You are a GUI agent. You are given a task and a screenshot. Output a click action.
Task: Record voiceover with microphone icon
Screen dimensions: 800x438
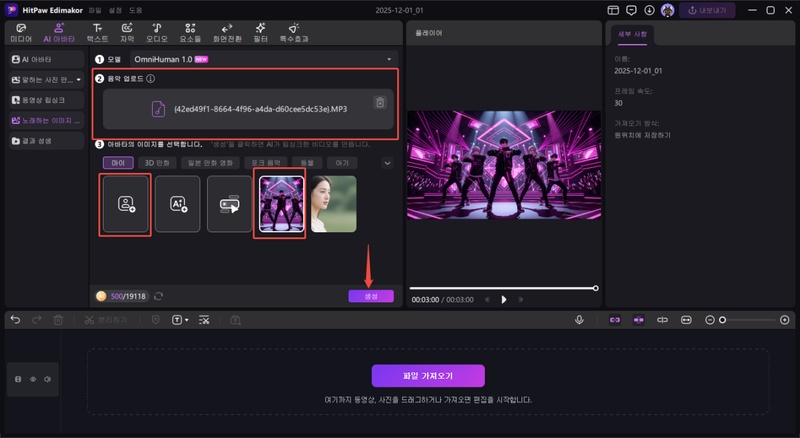[x=579, y=320]
